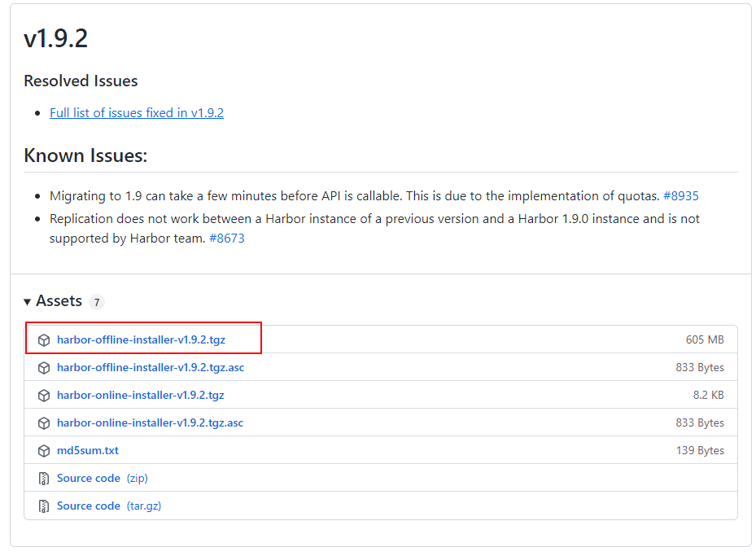Click the Resolved Issues heading

(x=81, y=81)
